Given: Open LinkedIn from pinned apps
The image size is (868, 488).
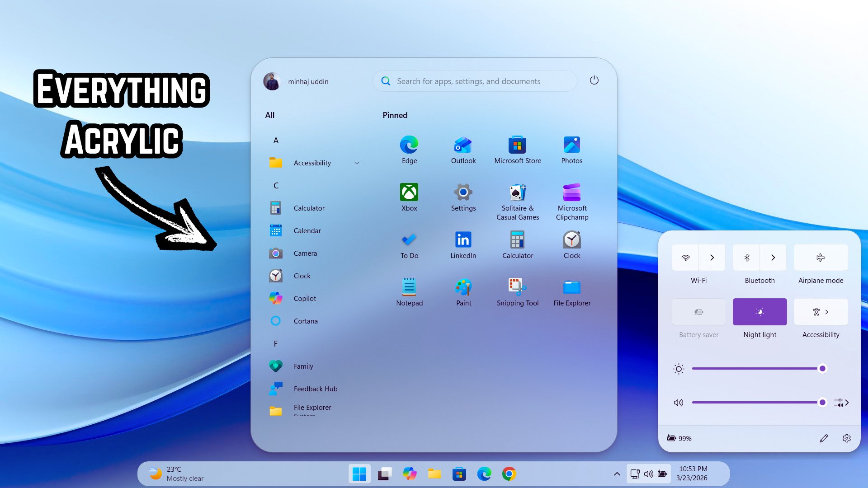Looking at the screenshot, I should click(x=463, y=244).
